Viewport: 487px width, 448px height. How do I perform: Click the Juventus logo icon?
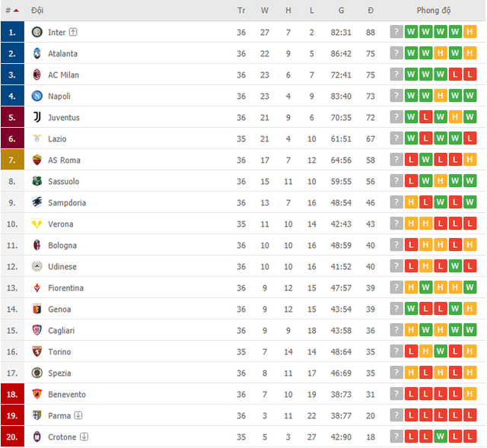point(37,117)
